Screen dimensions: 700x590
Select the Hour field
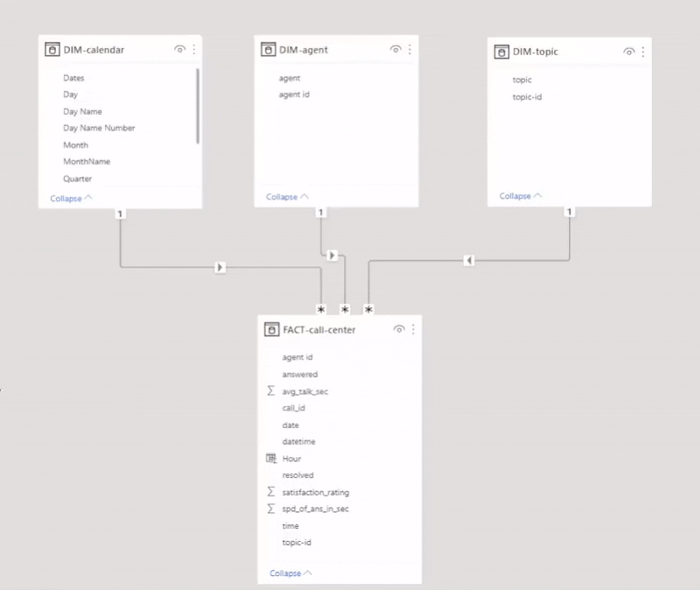292,459
